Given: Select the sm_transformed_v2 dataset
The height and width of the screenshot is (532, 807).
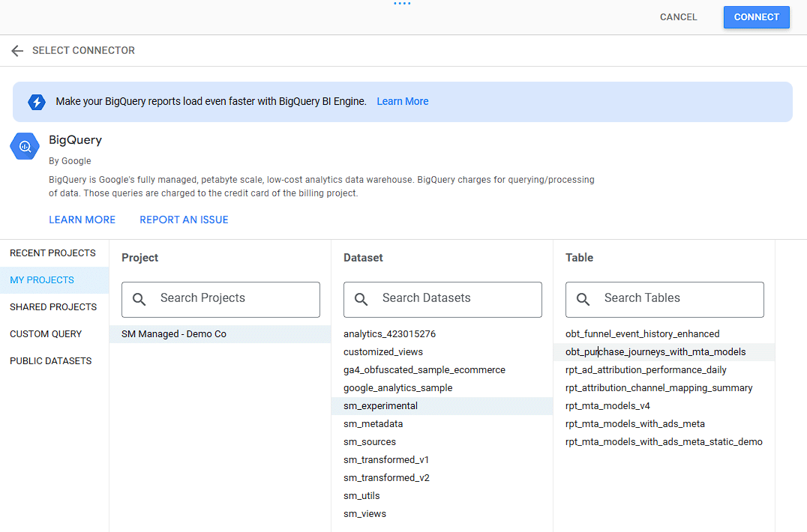Looking at the screenshot, I should point(442,478).
